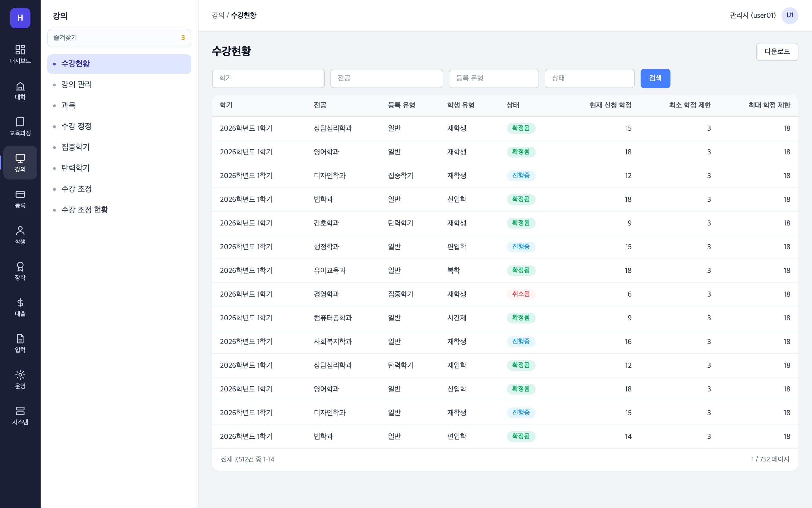This screenshot has width=812, height=508.
Task: Open the 운영 gear icon
Action: (x=20, y=379)
